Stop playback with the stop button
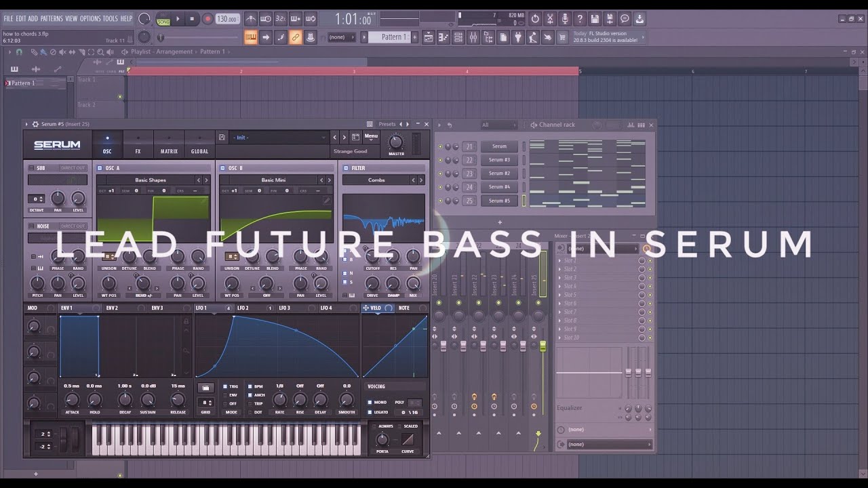Image resolution: width=868 pixels, height=488 pixels. pos(193,19)
